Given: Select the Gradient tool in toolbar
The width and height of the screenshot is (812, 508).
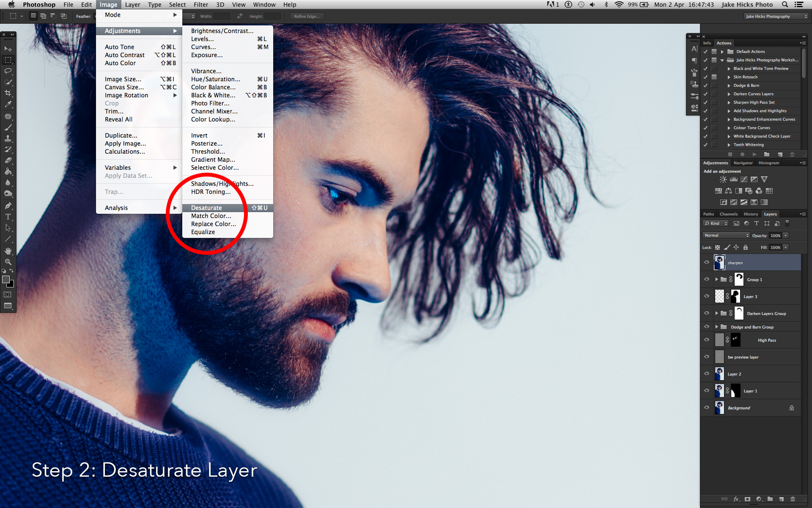Looking at the screenshot, I should (x=8, y=172).
